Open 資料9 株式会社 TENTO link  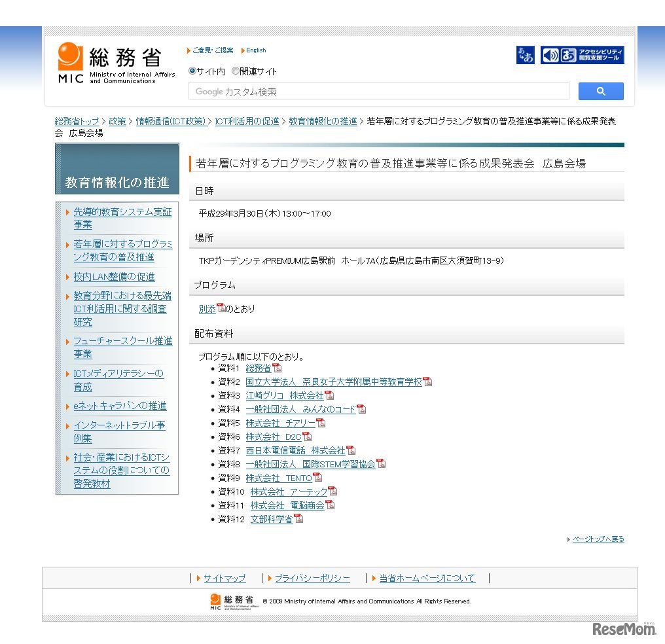[279, 478]
